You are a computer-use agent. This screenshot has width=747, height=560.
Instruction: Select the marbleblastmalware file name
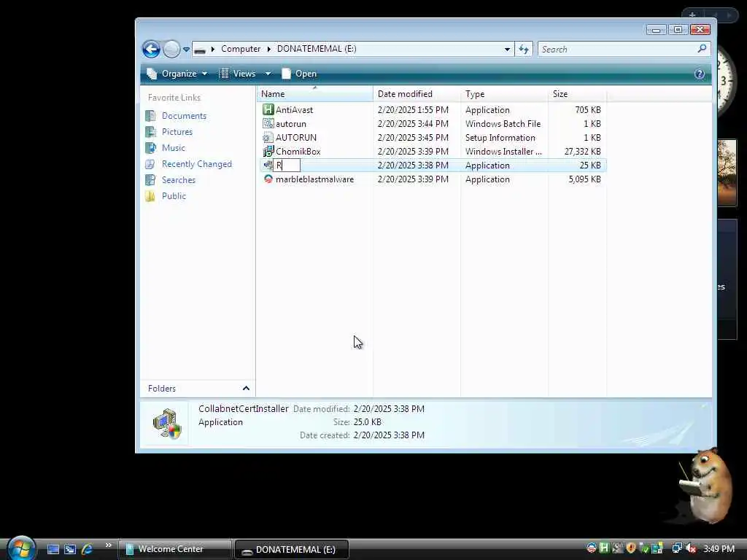[314, 179]
